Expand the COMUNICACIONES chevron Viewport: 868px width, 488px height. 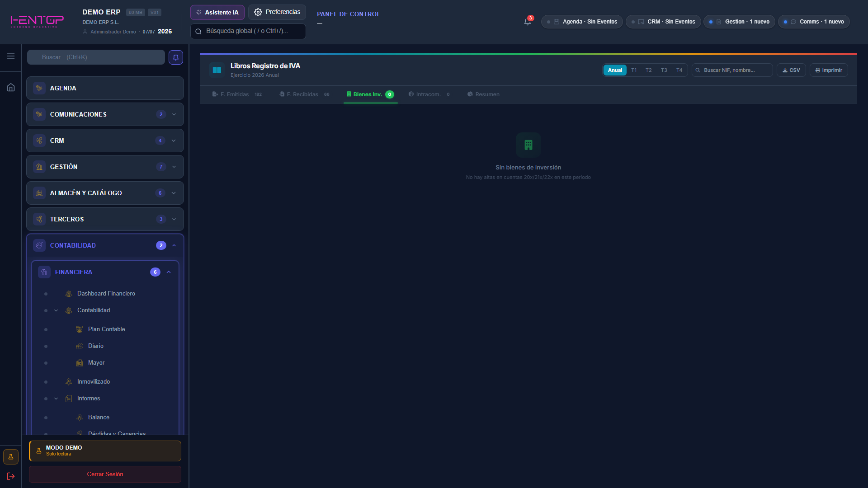[x=174, y=114]
